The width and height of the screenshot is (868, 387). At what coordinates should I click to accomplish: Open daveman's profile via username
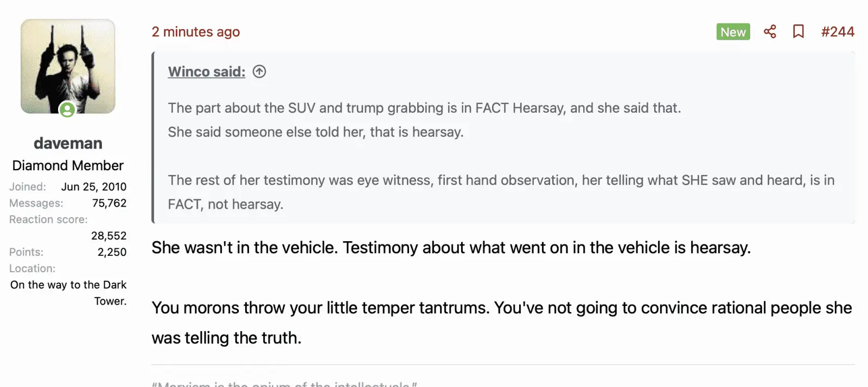pos(68,143)
